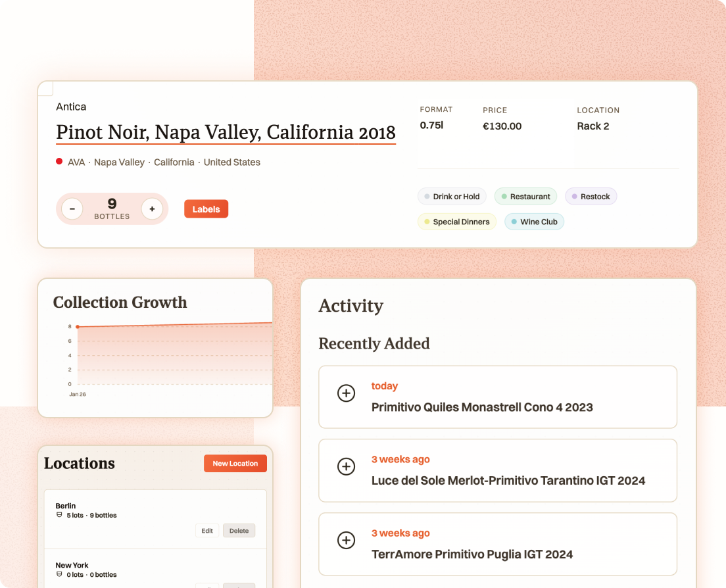The image size is (726, 588).
Task: Click the plus button to increase bottles
Action: 152,209
